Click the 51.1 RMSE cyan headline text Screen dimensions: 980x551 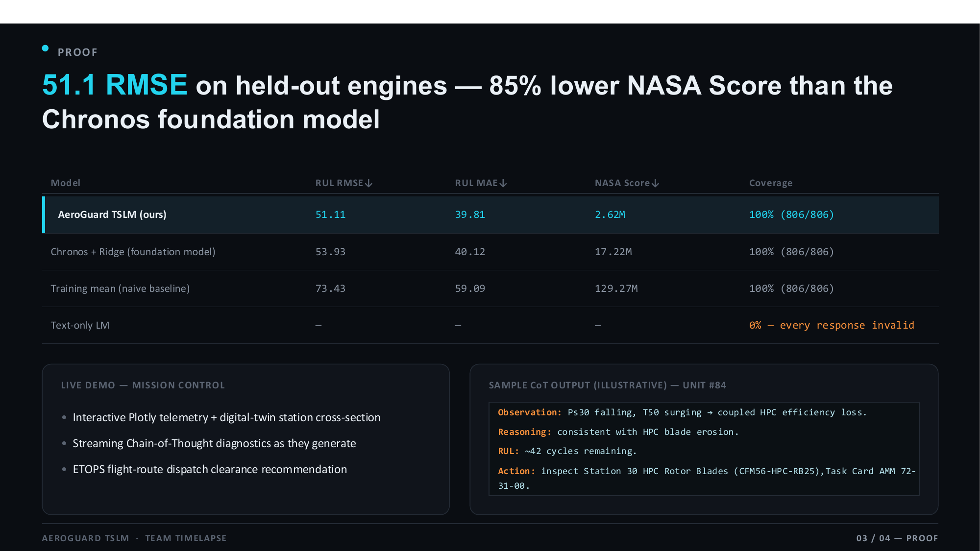(x=115, y=85)
